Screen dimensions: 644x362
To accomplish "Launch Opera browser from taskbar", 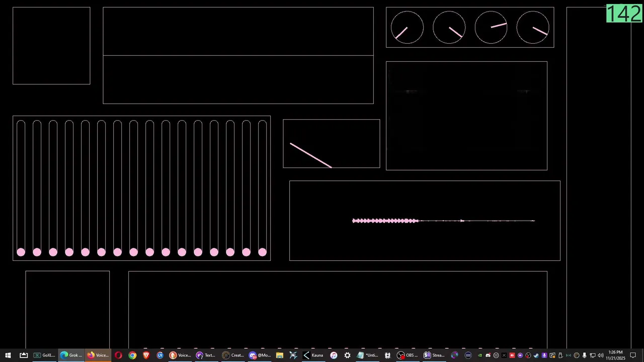I will 118,355.
